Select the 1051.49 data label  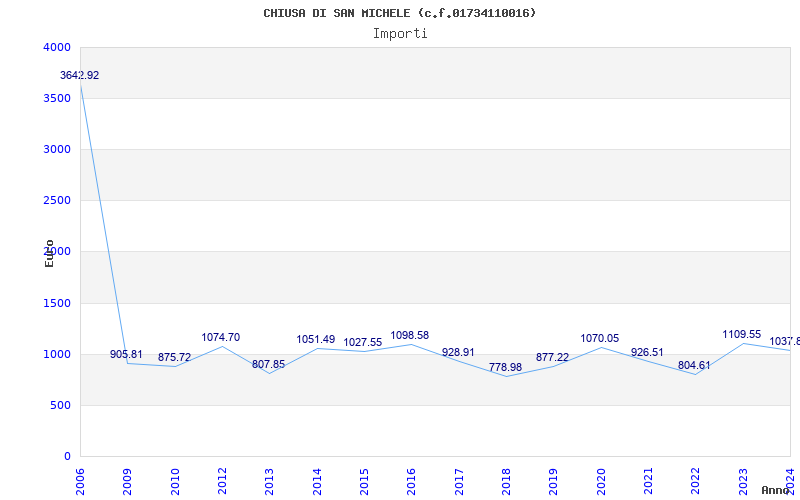(x=316, y=339)
